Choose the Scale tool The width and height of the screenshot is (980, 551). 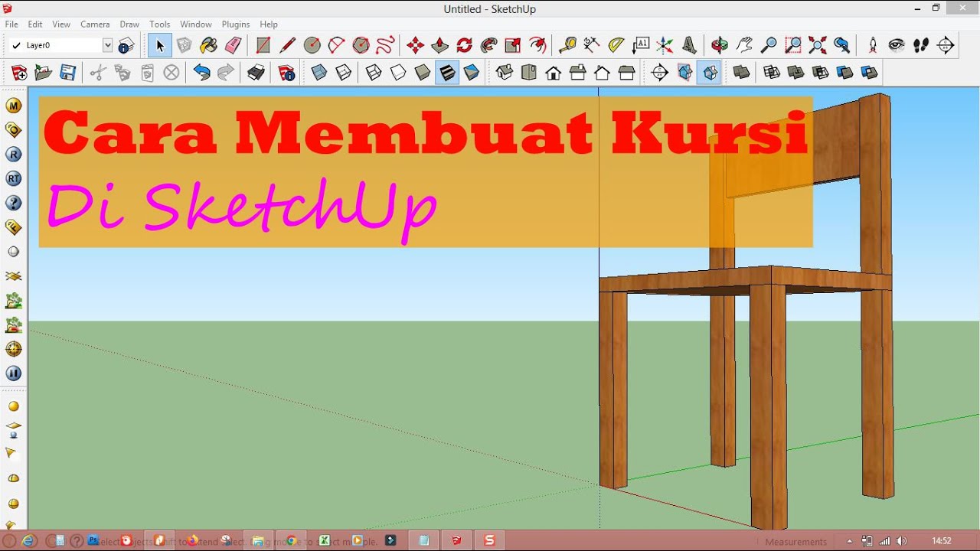pos(513,45)
